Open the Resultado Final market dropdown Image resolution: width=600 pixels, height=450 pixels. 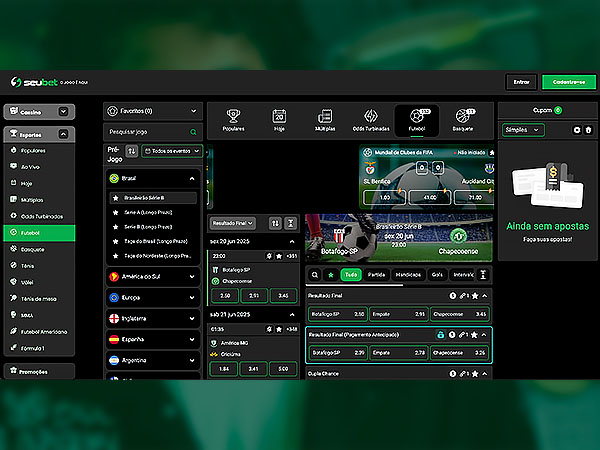pyautogui.click(x=232, y=223)
